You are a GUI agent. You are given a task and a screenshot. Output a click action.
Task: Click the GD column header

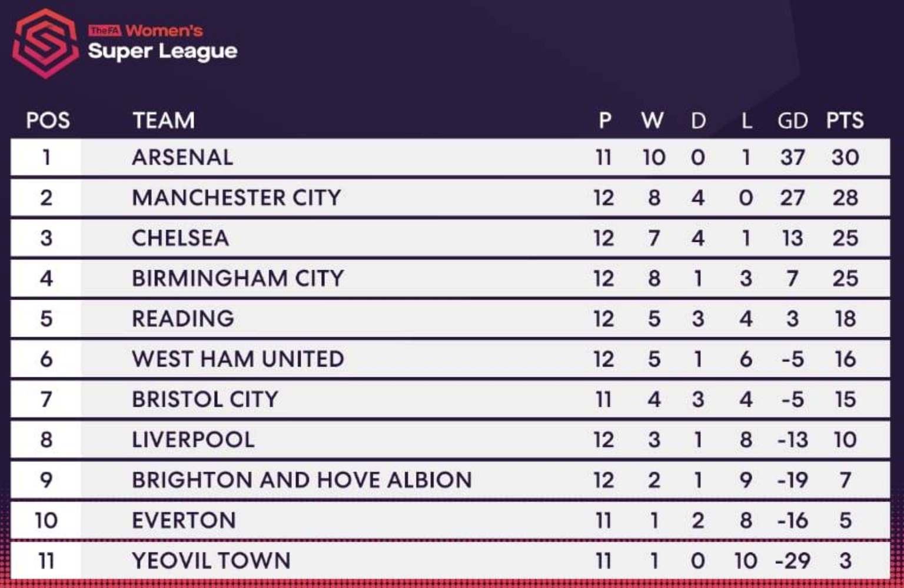793,121
